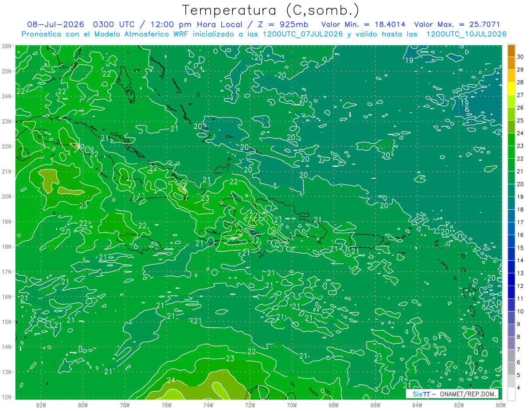Click the 1200UTC_07JUL2026 initialization time
Viewport: 532px width, 411px height.
pos(303,34)
